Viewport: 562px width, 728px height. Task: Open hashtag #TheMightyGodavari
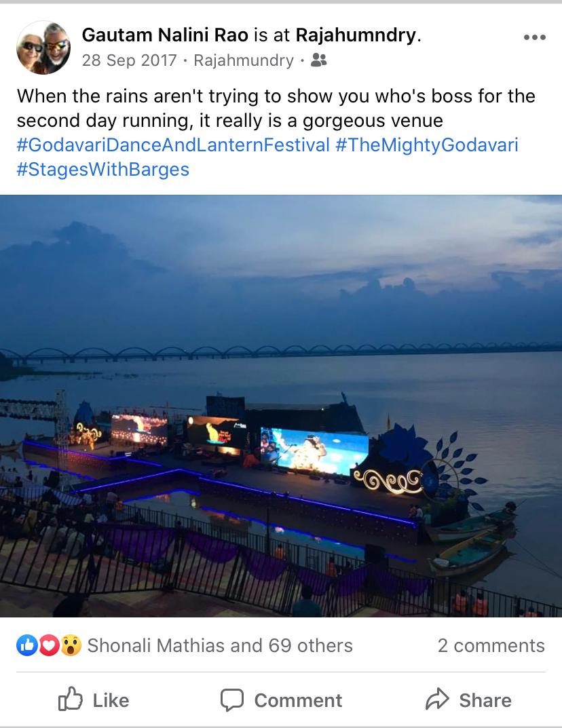coord(426,145)
